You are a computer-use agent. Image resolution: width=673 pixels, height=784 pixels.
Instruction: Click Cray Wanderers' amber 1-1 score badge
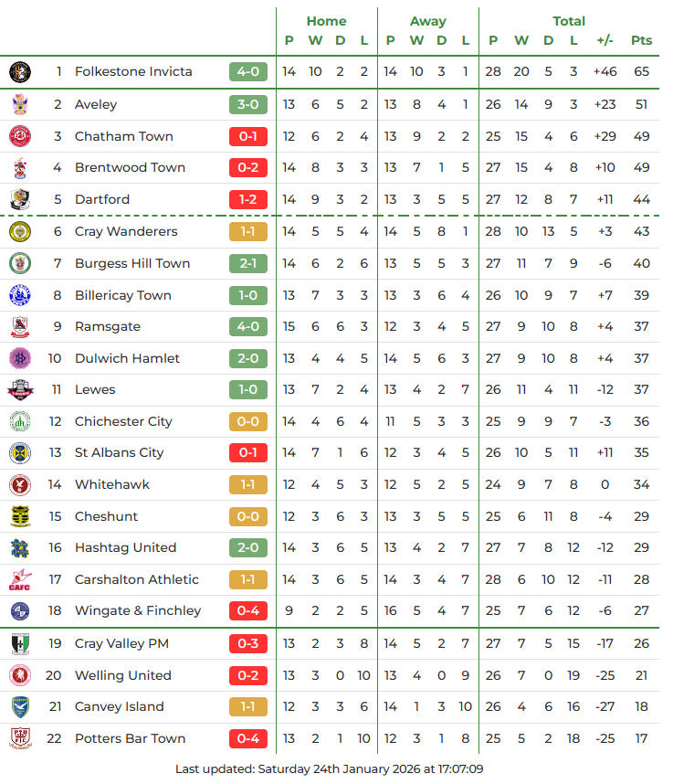tap(248, 231)
